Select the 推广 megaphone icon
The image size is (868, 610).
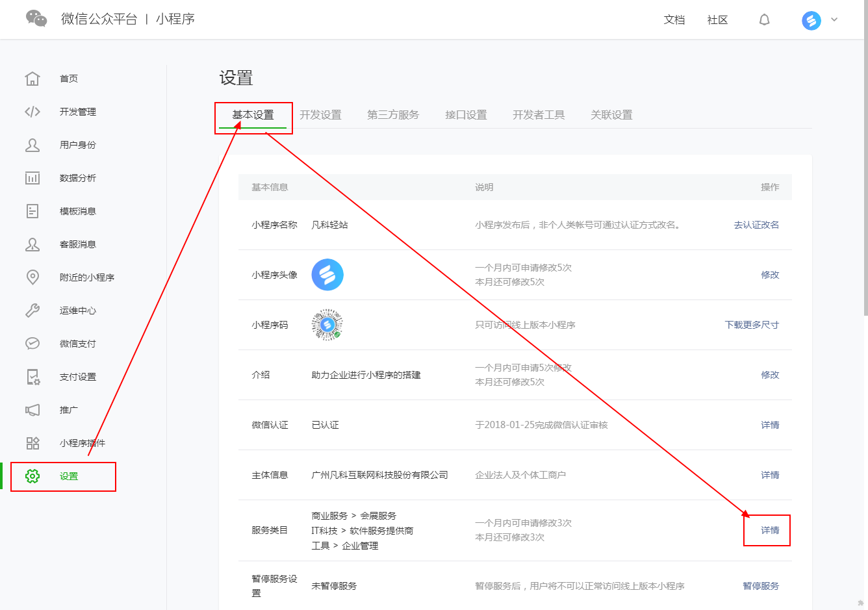pos(32,410)
